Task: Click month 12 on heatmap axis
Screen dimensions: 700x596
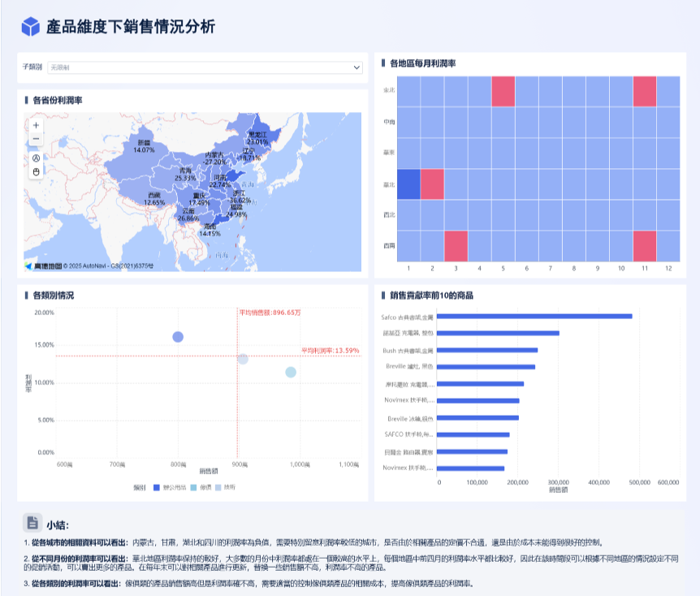Action: point(668,268)
